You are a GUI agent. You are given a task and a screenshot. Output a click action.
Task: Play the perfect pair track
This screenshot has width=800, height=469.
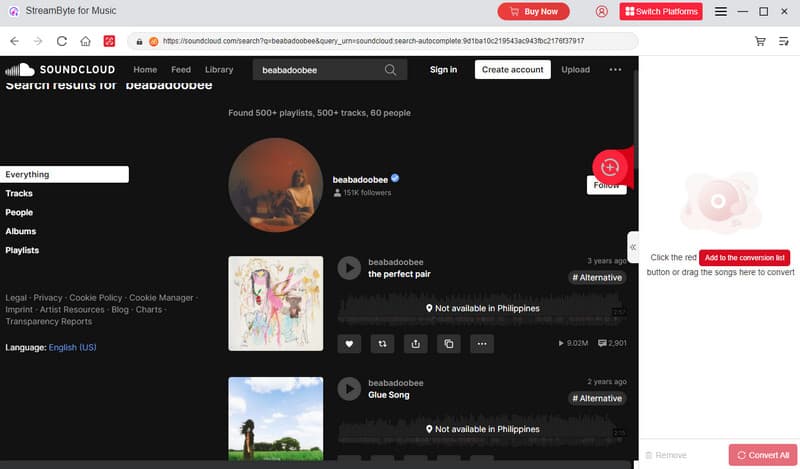click(x=349, y=268)
